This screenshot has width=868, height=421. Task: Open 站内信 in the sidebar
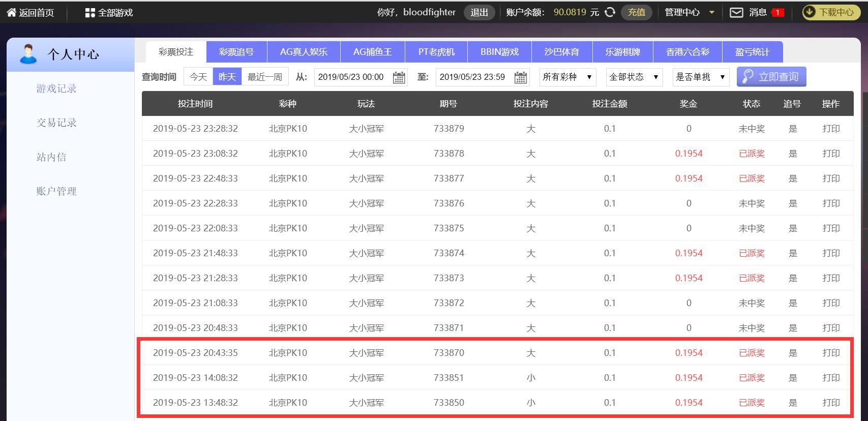click(51, 157)
